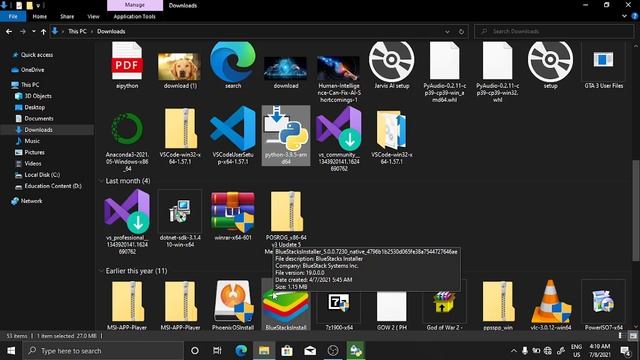Select the 'setup' disc image file

[x=550, y=65]
